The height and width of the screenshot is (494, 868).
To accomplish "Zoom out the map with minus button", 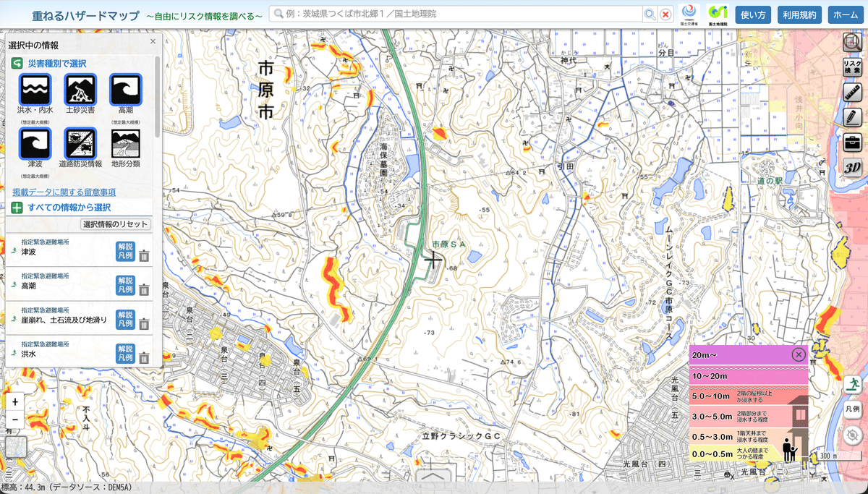I will [x=15, y=420].
